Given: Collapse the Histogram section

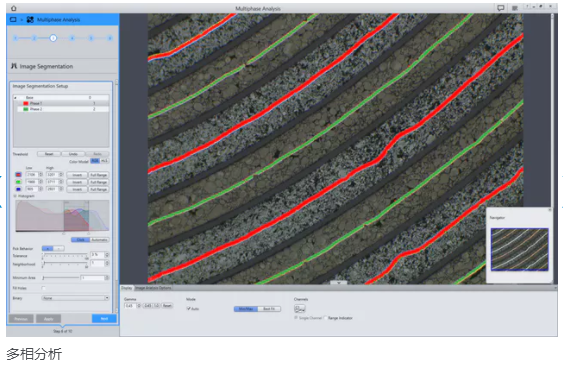Looking at the screenshot, I should [x=15, y=196].
